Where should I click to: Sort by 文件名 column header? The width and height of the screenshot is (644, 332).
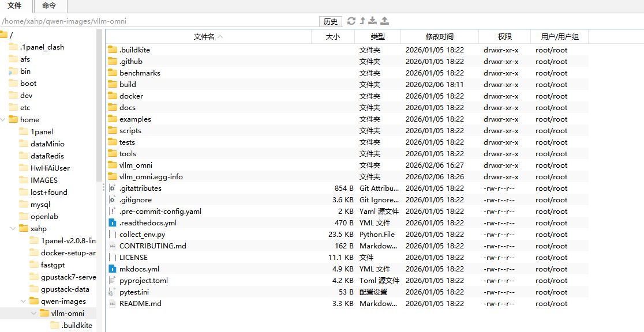208,36
